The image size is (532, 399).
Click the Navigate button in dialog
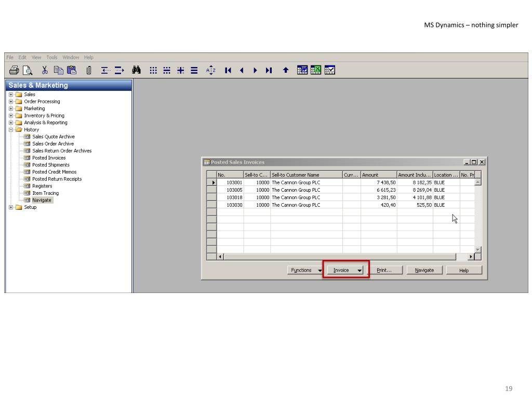click(x=424, y=270)
